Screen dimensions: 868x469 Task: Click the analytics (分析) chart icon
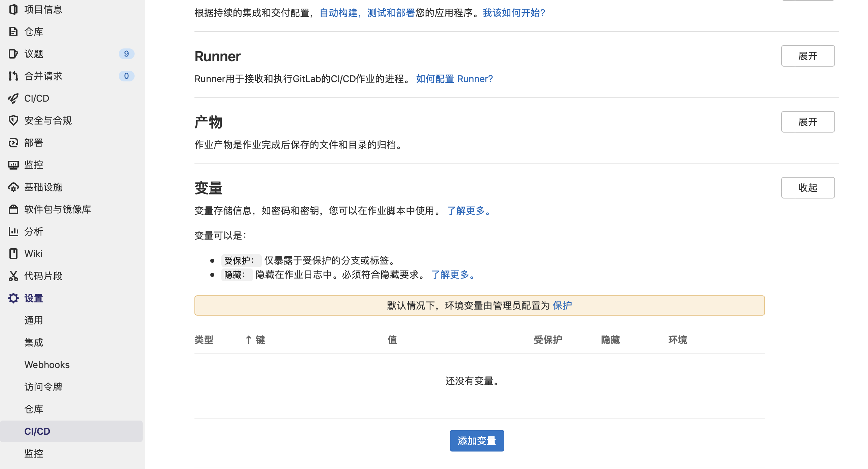[13, 231]
